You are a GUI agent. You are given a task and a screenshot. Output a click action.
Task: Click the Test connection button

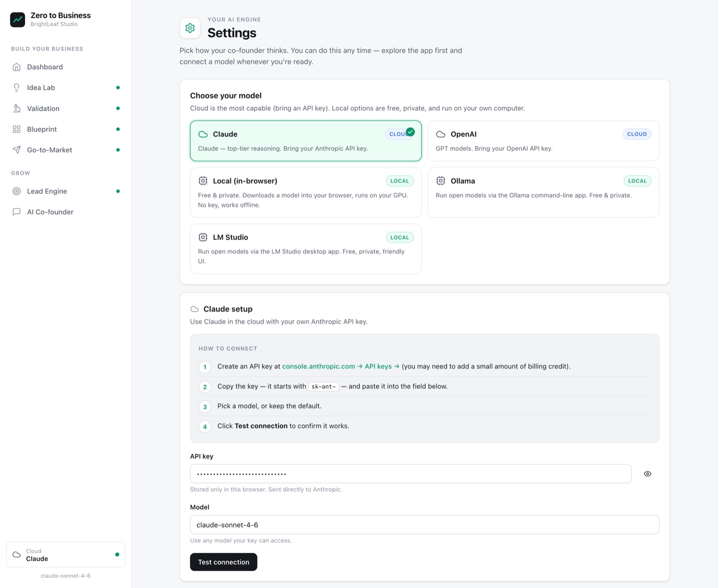click(224, 562)
